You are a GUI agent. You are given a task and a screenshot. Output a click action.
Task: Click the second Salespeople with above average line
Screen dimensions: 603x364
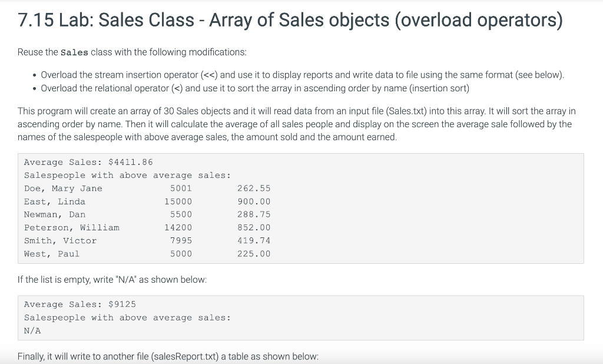coord(127,318)
